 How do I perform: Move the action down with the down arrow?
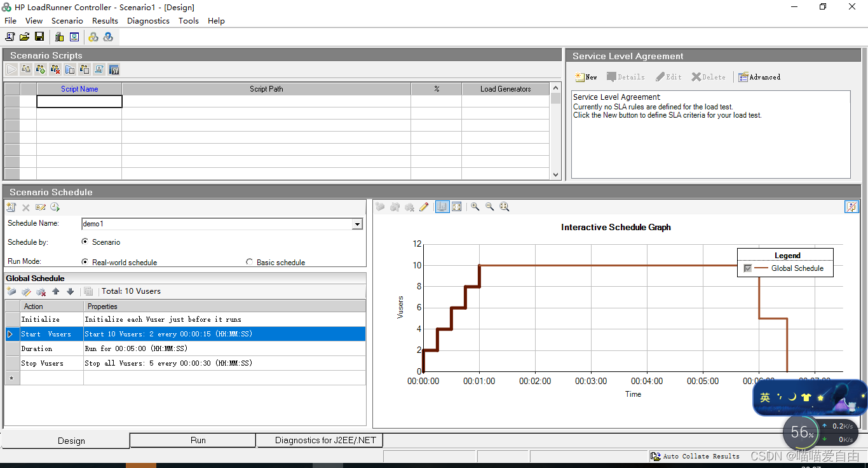point(70,291)
